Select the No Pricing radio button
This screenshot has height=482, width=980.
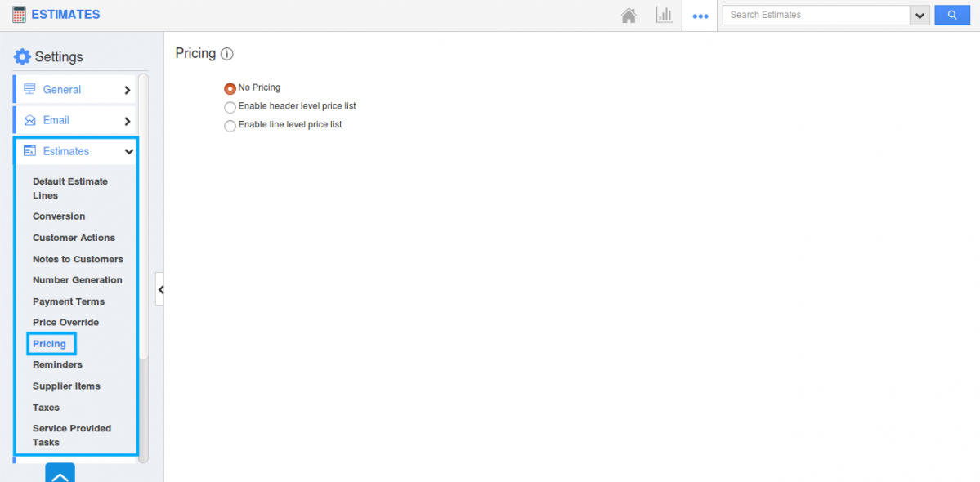pos(230,89)
